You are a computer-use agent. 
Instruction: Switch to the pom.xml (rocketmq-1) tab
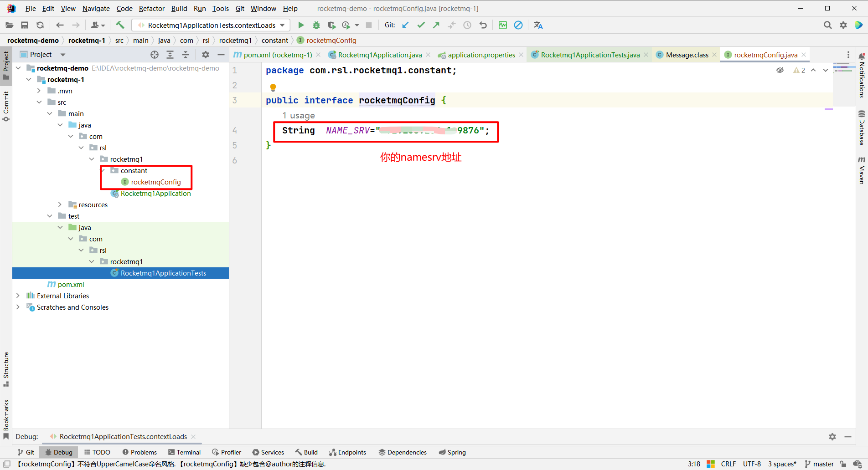pos(278,55)
